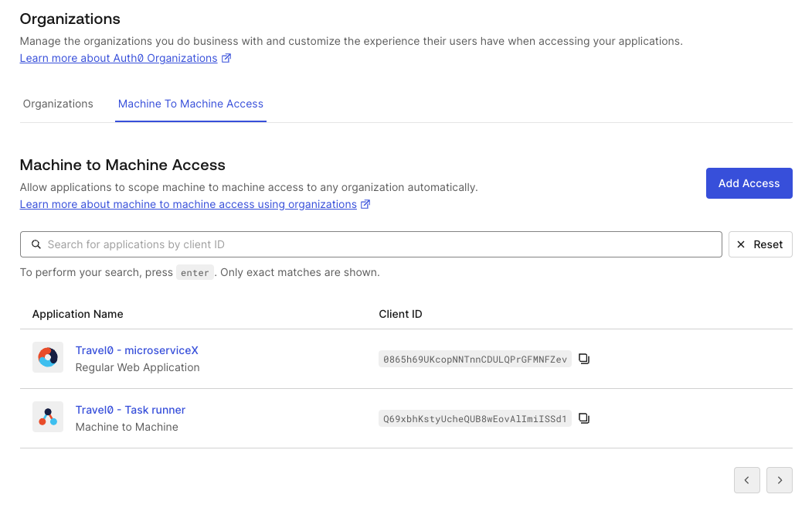812x508 pixels.
Task: Select the Machine To Machine Access tab
Action: coord(191,104)
